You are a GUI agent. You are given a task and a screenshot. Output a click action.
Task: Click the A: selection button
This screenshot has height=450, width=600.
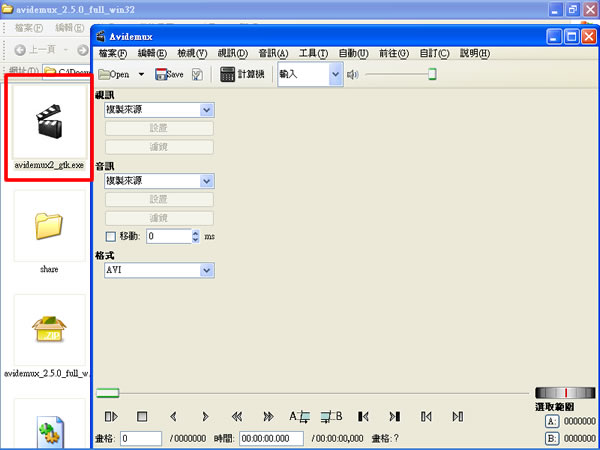[x=551, y=422]
